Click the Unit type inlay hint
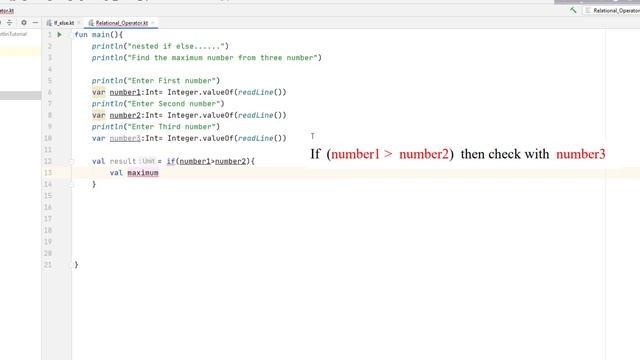This screenshot has height=360, width=640. coord(148,161)
